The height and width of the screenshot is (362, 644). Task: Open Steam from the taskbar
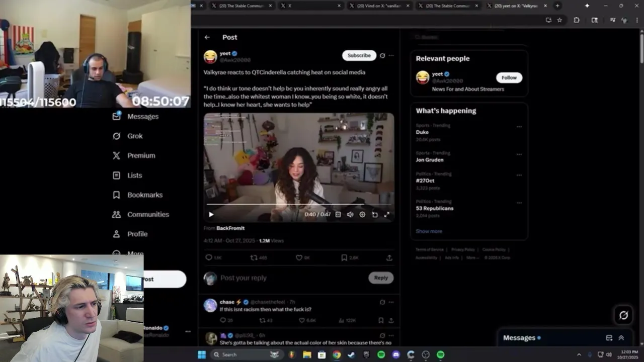click(351, 355)
